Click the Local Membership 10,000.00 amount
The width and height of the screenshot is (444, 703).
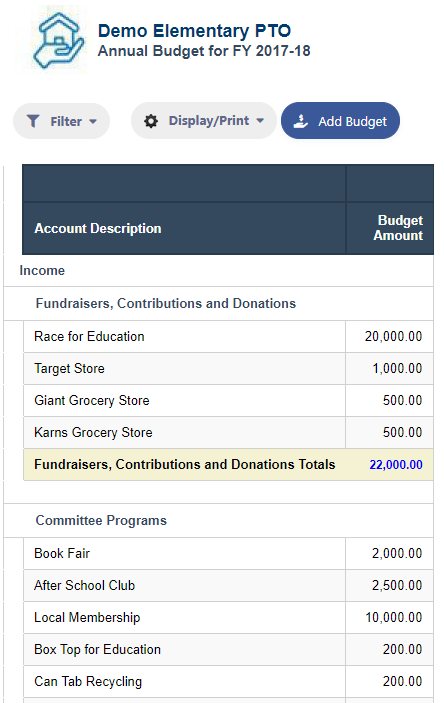click(393, 617)
